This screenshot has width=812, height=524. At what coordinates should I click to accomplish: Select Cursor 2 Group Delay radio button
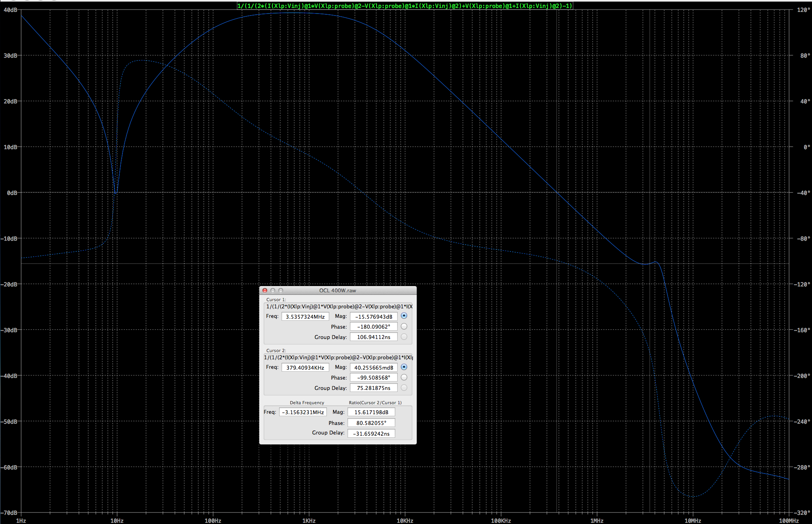coord(404,388)
